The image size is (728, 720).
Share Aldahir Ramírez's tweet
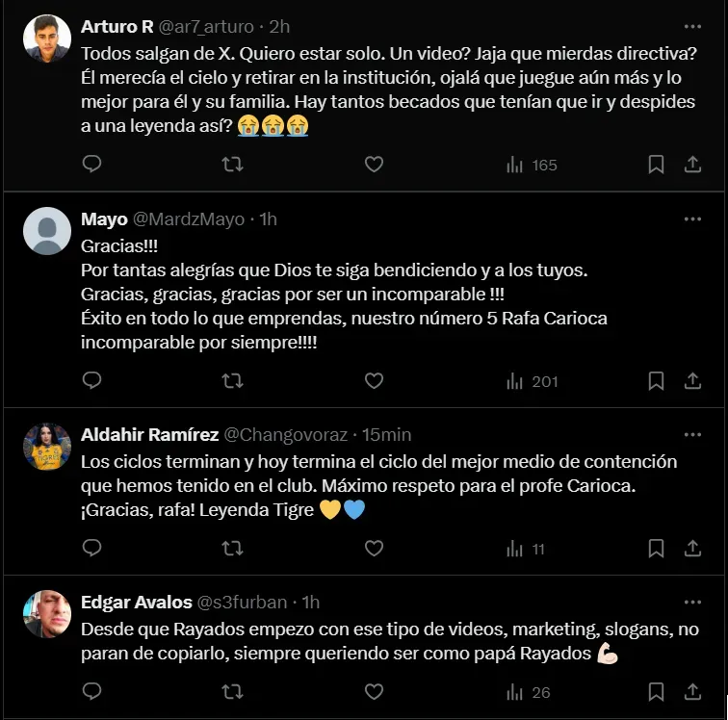[692, 549]
